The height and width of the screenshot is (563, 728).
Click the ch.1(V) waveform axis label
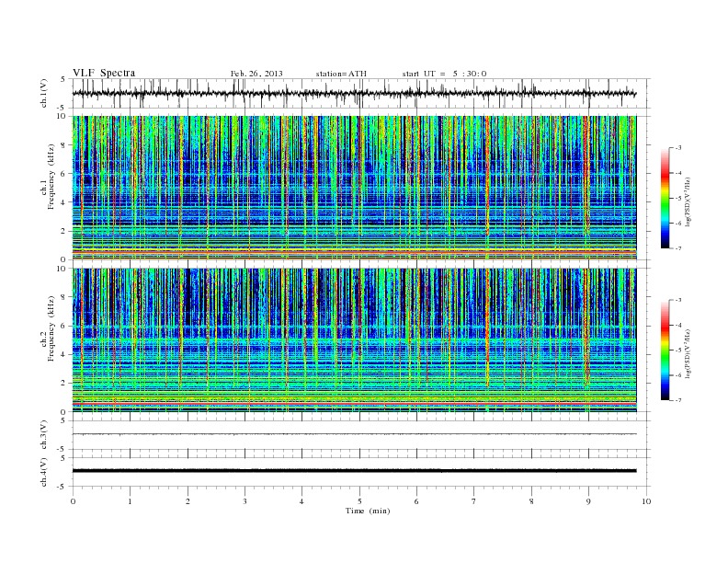(43, 94)
